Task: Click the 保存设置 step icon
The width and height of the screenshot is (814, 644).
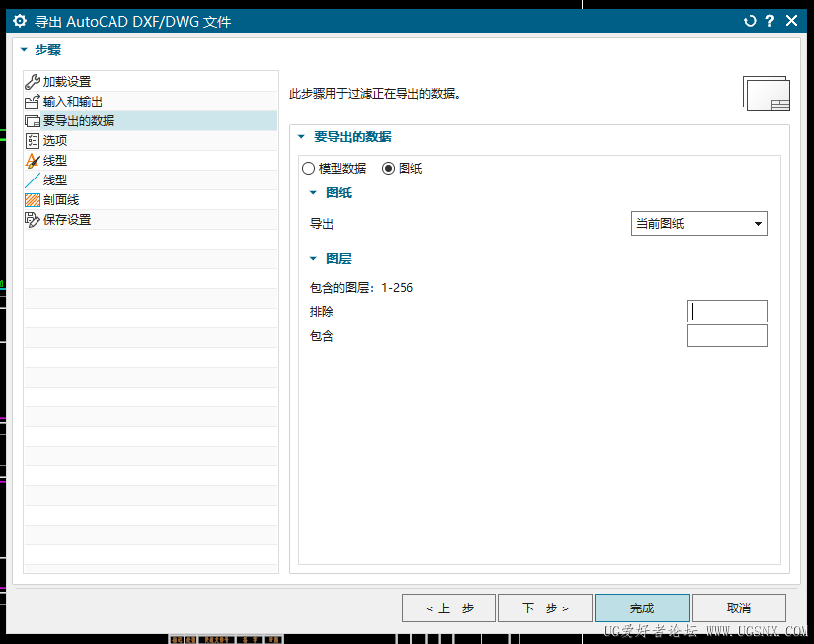Action: coord(33,220)
